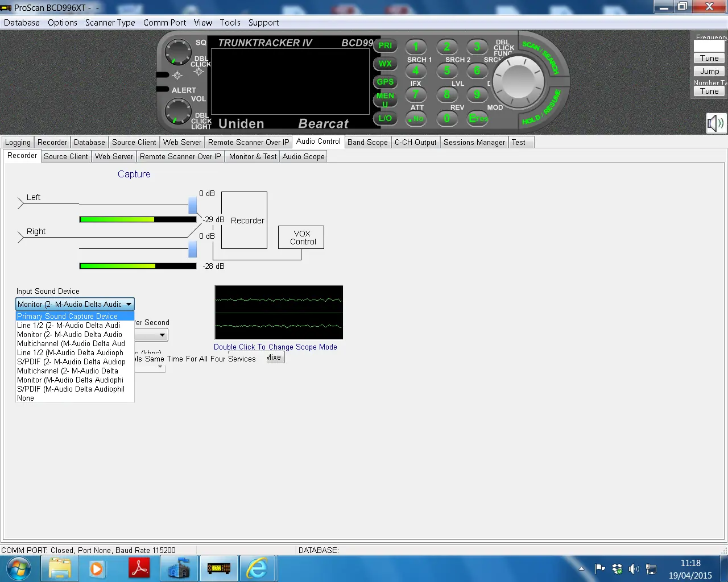The image size is (728, 582).
Task: Open the Scanner Type menu
Action: click(110, 23)
